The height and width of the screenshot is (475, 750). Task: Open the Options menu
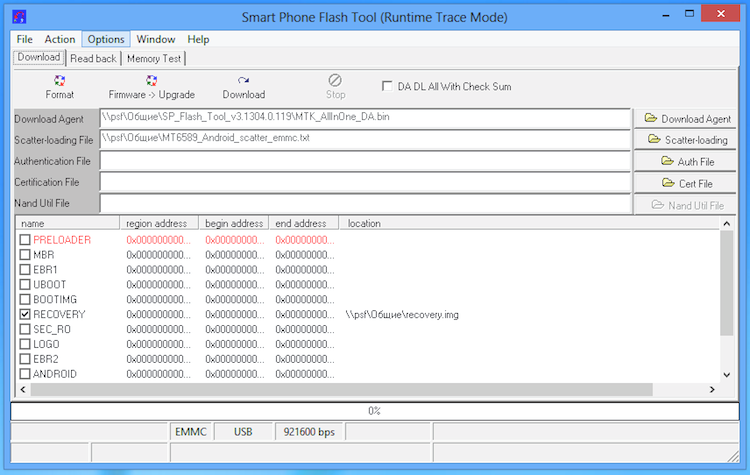[106, 39]
